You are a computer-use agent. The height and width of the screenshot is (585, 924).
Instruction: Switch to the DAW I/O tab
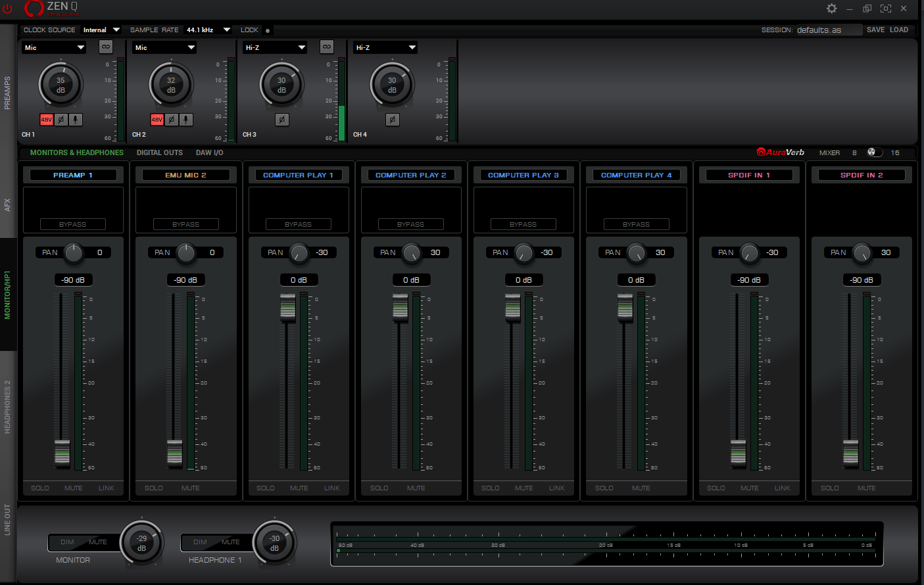[x=210, y=152]
